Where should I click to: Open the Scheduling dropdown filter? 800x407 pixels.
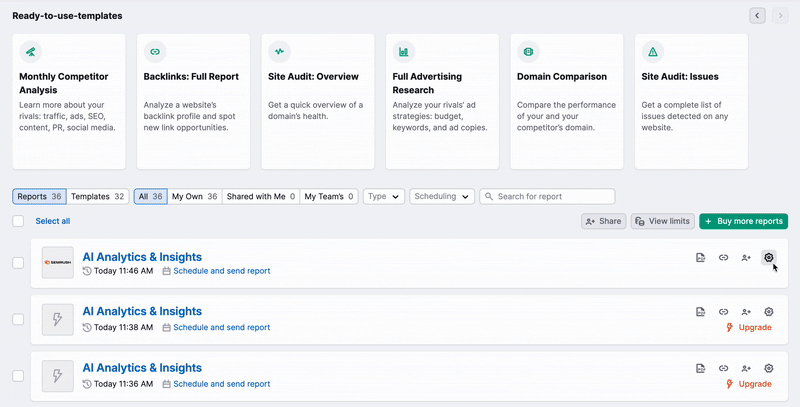(x=441, y=197)
